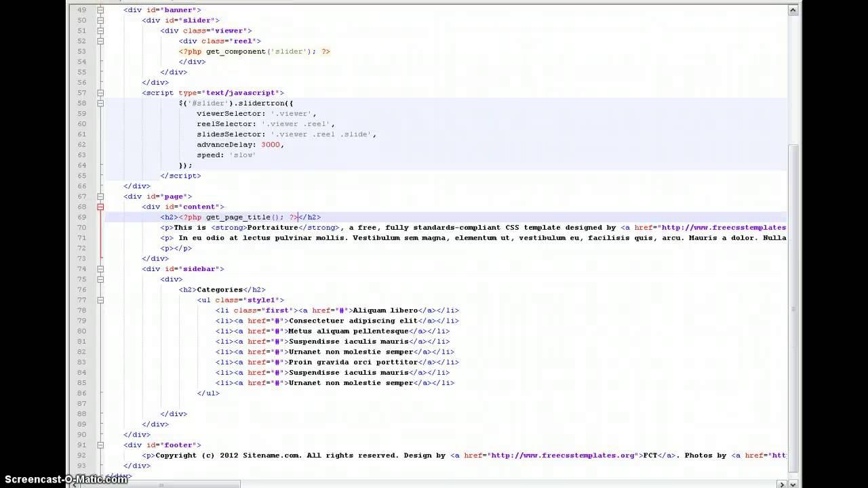Image resolution: width=868 pixels, height=488 pixels.
Task: Collapse the div class="reel" fold on line 52
Action: [100, 41]
